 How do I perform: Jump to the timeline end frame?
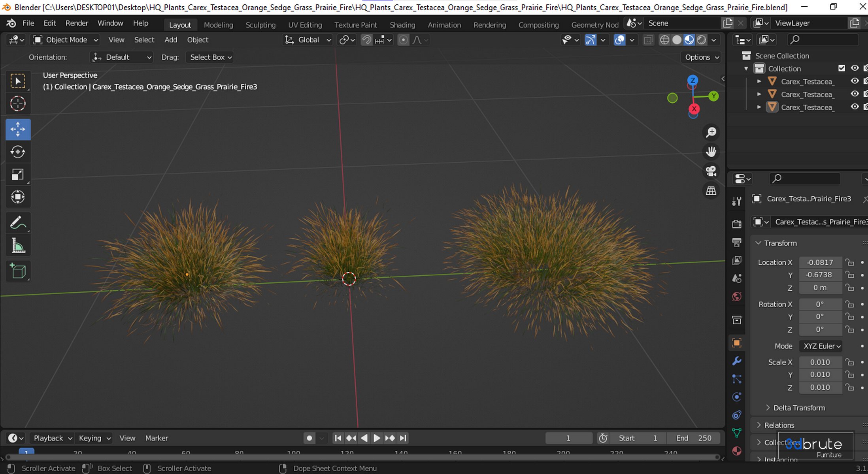(x=403, y=438)
